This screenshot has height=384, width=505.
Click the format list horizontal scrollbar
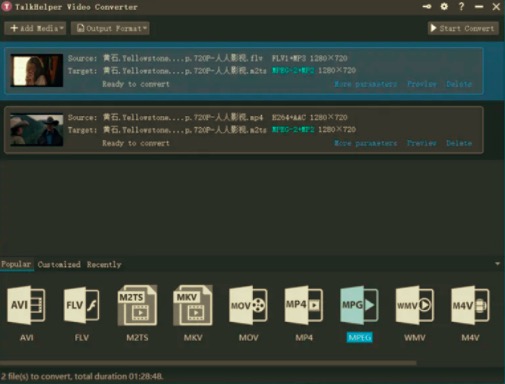208,362
